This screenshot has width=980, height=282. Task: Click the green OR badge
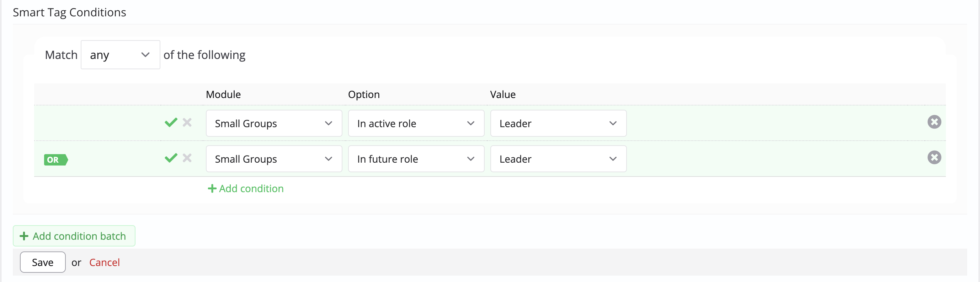tap(55, 159)
